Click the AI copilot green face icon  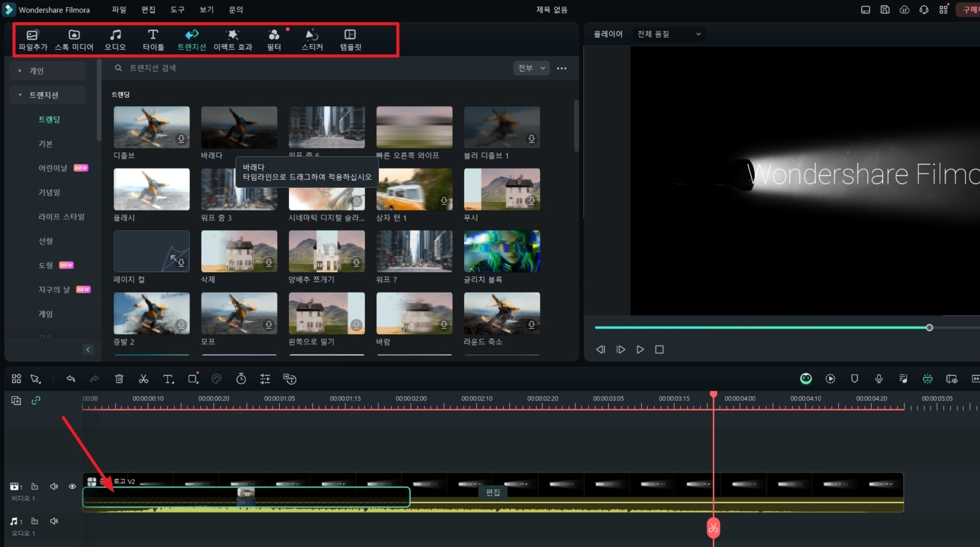[x=806, y=379]
